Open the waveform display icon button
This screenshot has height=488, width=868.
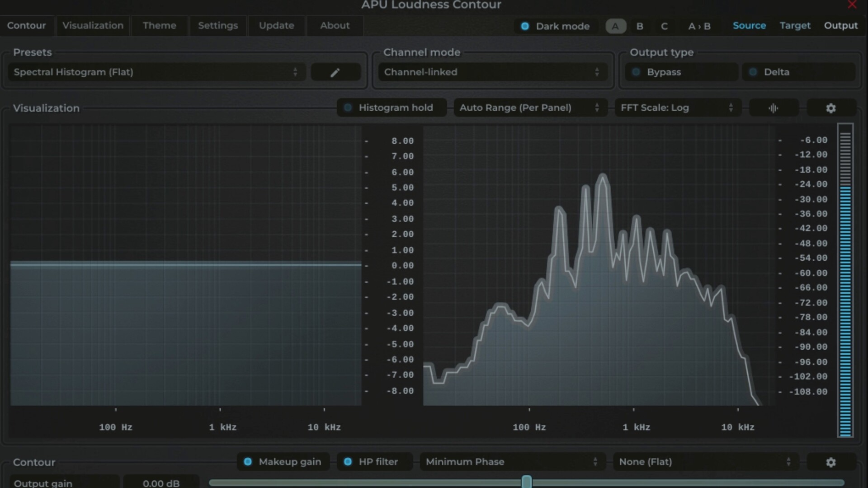(774, 108)
